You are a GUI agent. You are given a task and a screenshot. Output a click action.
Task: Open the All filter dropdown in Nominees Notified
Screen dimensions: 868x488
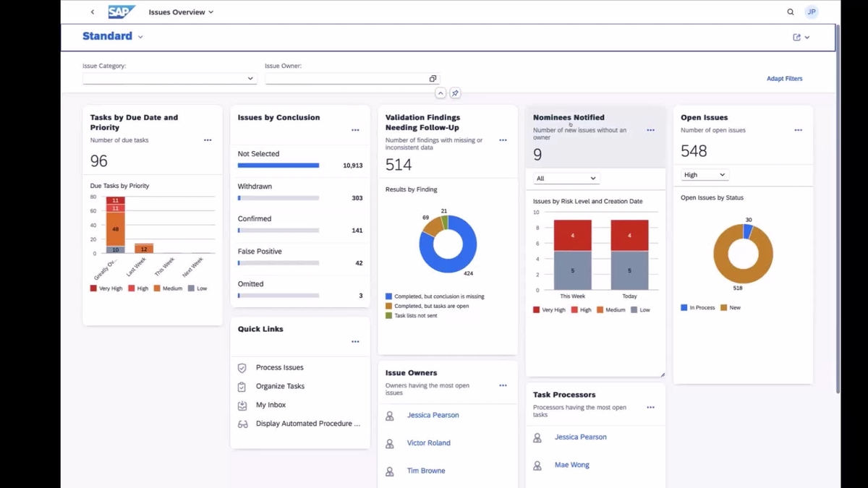(x=566, y=179)
